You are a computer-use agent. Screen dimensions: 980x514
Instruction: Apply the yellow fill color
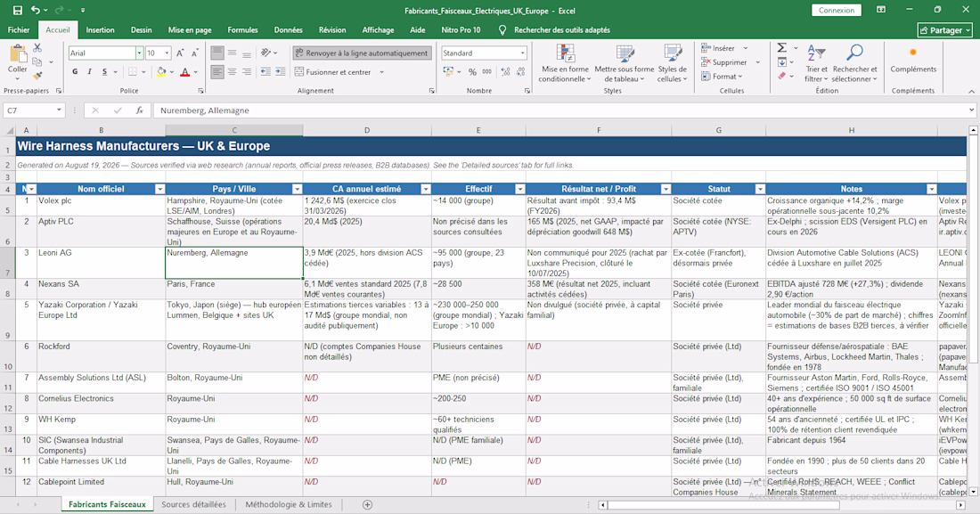coord(161,72)
